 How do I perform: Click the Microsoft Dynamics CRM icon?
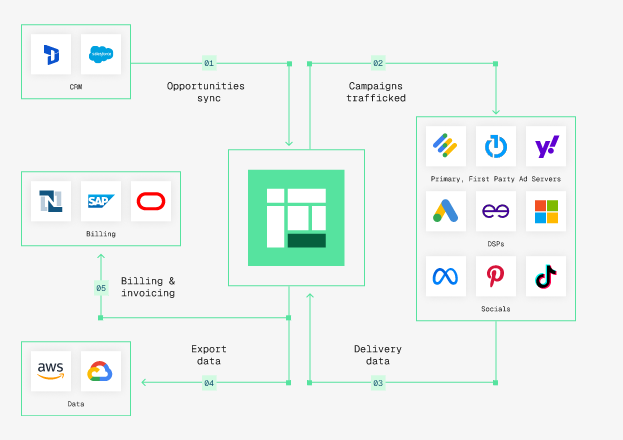[51, 54]
